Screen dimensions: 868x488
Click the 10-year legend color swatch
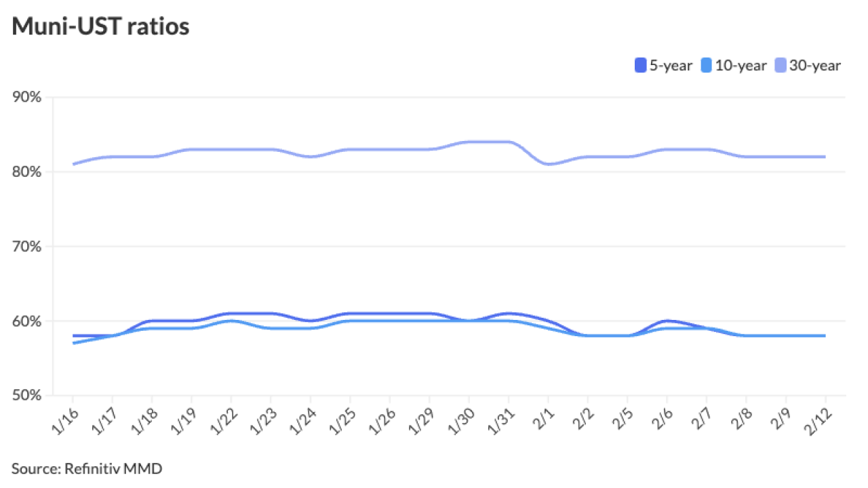[707, 66]
